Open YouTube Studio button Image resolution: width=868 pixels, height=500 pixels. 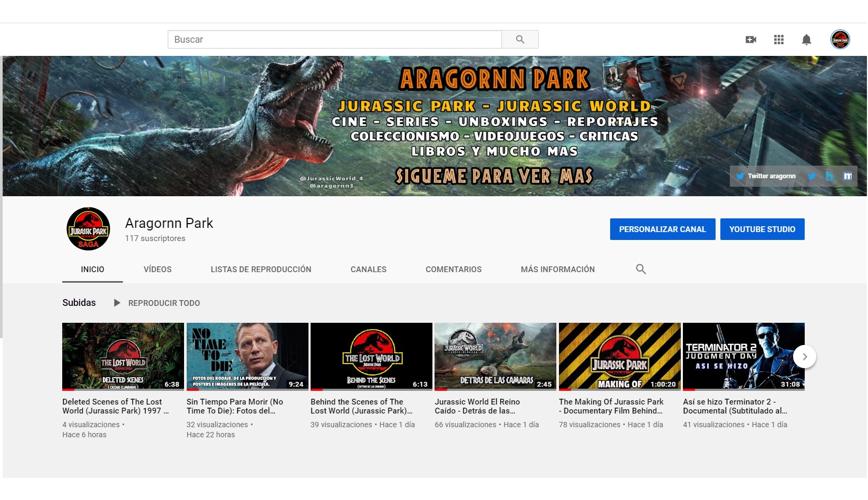pyautogui.click(x=762, y=229)
